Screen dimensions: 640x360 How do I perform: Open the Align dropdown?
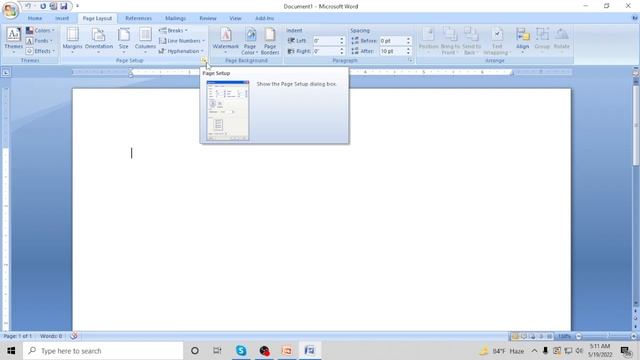pyautogui.click(x=522, y=41)
